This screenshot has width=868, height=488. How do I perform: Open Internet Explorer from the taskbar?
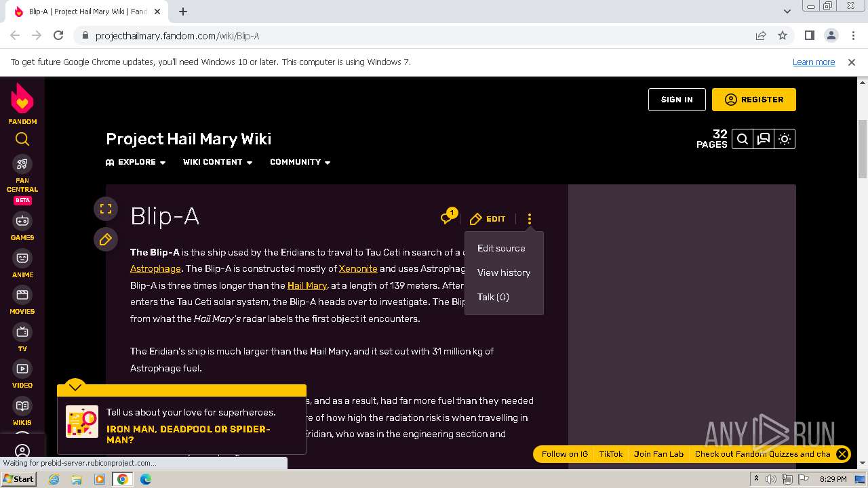[x=54, y=479]
